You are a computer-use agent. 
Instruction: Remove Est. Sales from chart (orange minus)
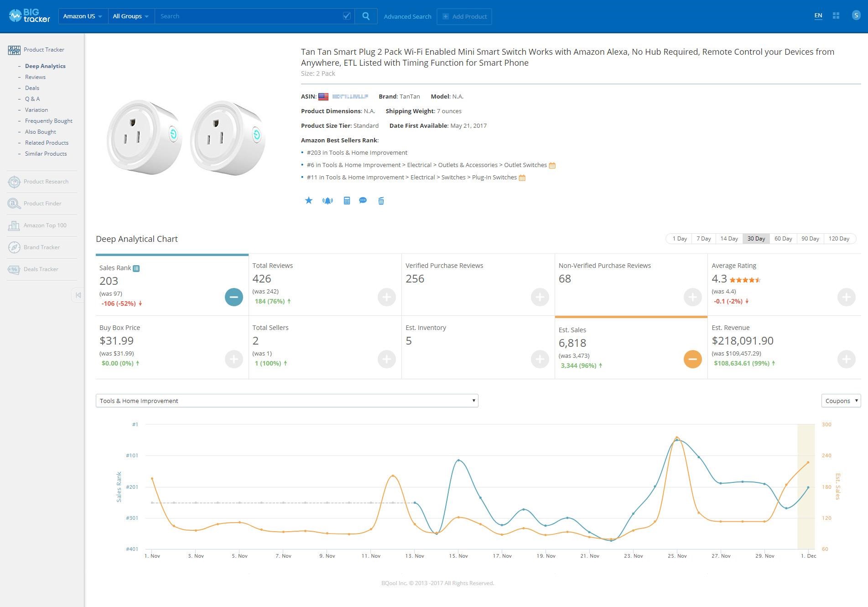tap(693, 359)
